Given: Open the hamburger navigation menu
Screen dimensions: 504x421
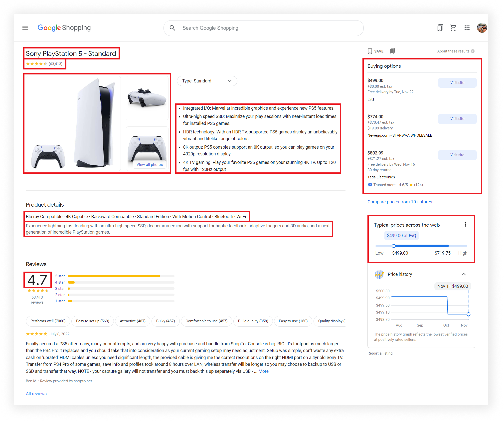Looking at the screenshot, I should pos(25,28).
